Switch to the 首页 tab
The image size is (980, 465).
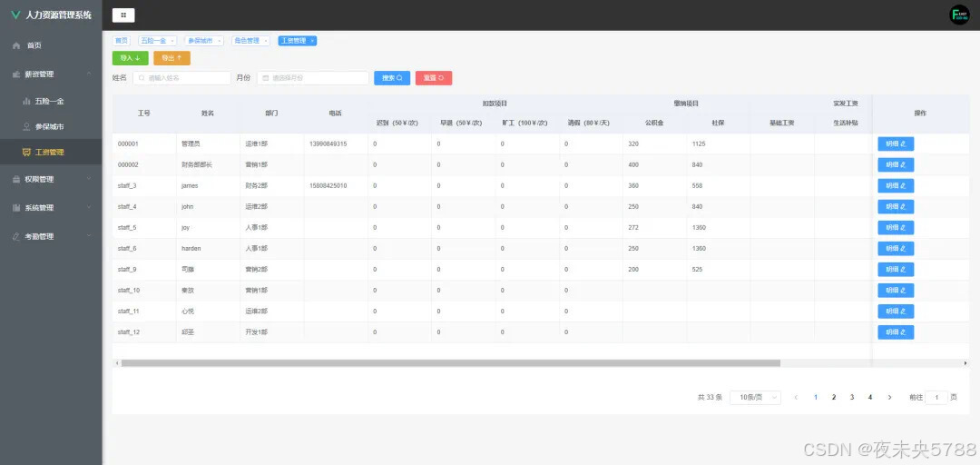click(121, 41)
